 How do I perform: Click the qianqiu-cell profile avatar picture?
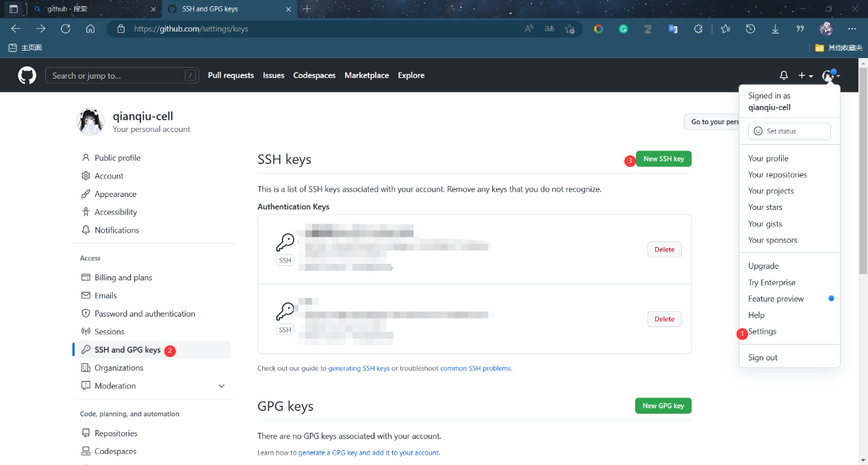point(90,122)
